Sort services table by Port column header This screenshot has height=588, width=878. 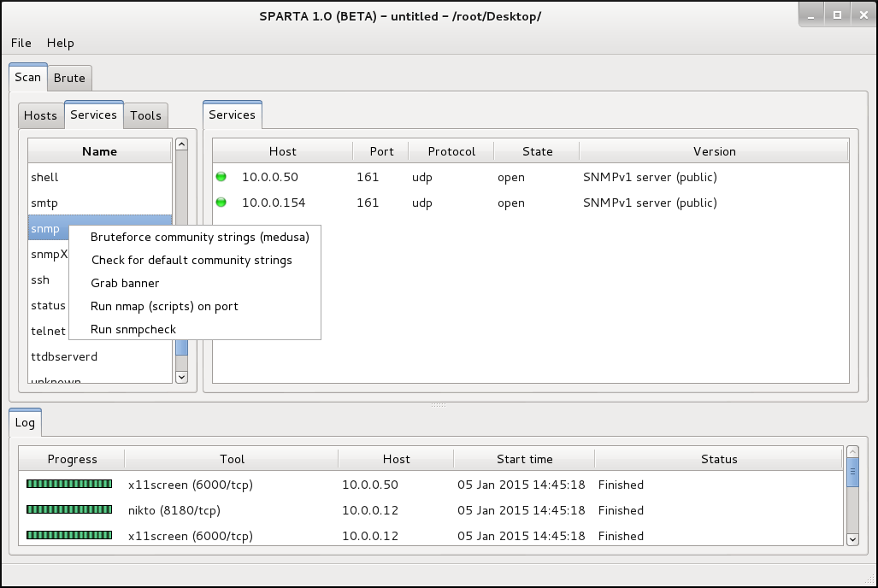tap(381, 151)
